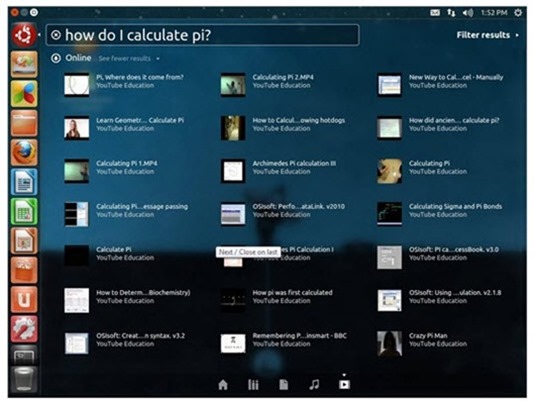Open LibreOffice Writer from the launcher
This screenshot has height=401, width=534.
[x=24, y=182]
